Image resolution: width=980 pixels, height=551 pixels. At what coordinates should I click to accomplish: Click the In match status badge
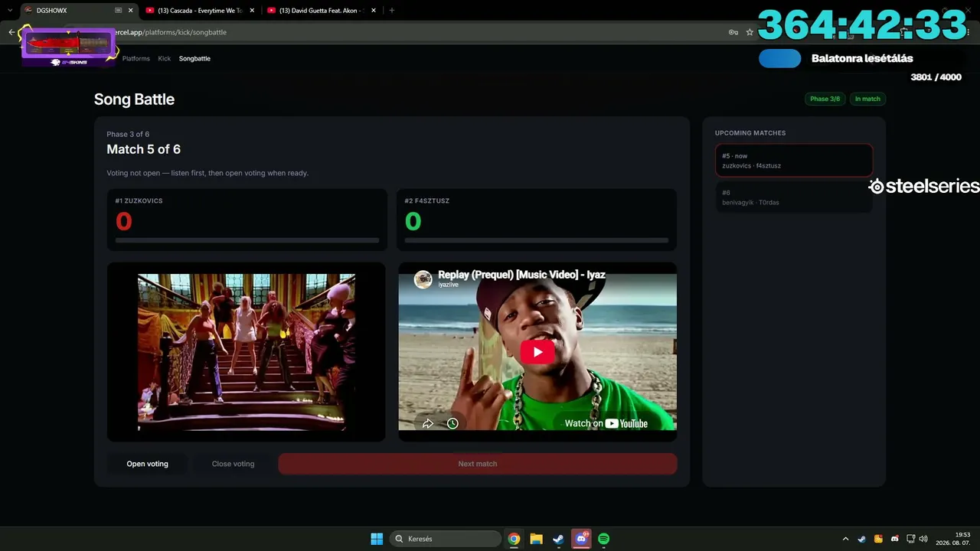pos(867,99)
